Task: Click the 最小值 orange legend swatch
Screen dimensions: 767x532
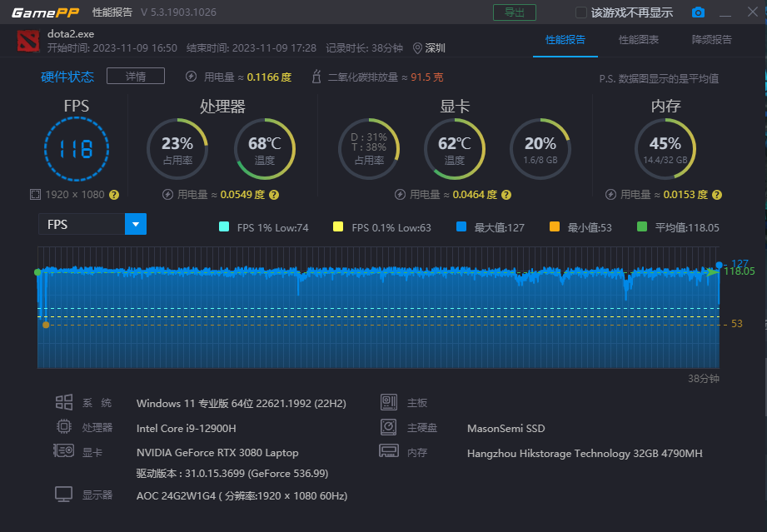Action: pyautogui.click(x=554, y=226)
